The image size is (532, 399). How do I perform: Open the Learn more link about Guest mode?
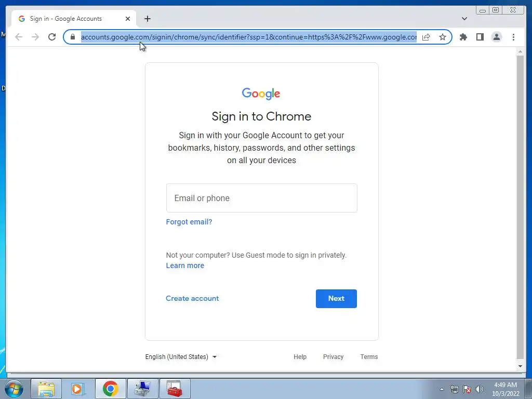(x=185, y=265)
